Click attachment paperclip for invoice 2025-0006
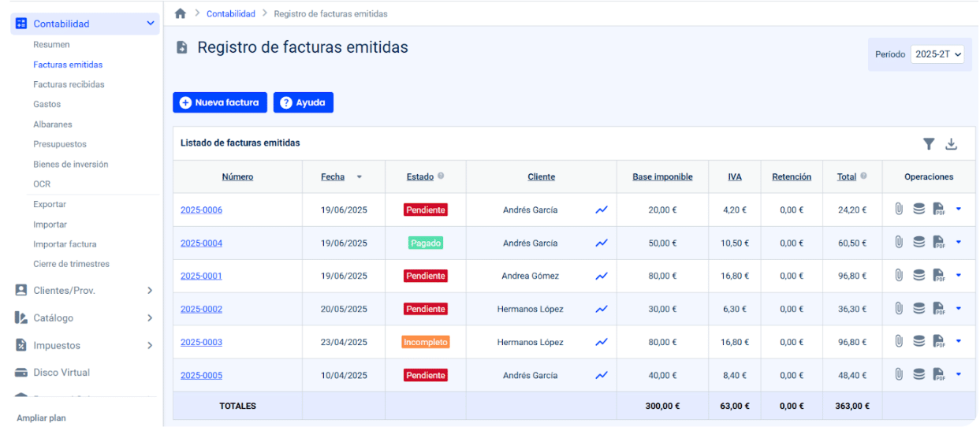 pos(898,210)
